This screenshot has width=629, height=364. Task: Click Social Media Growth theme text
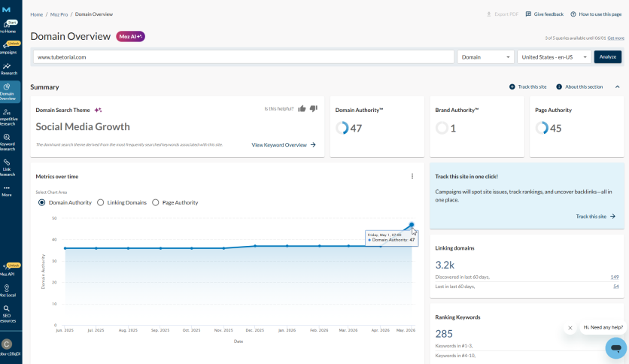(83, 126)
